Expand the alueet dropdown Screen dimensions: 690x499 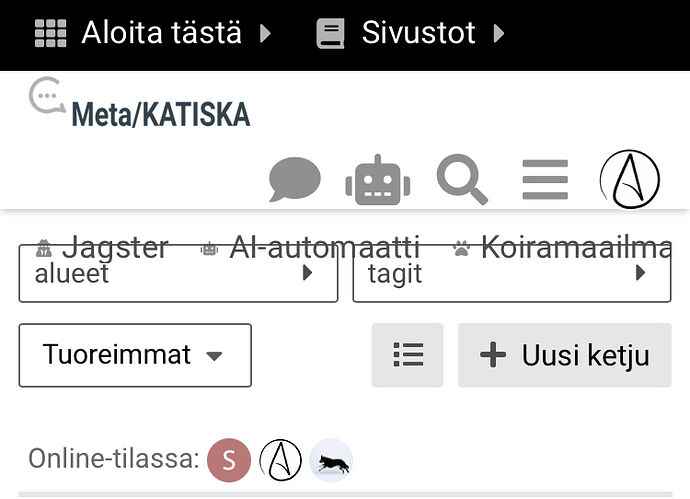(178, 273)
